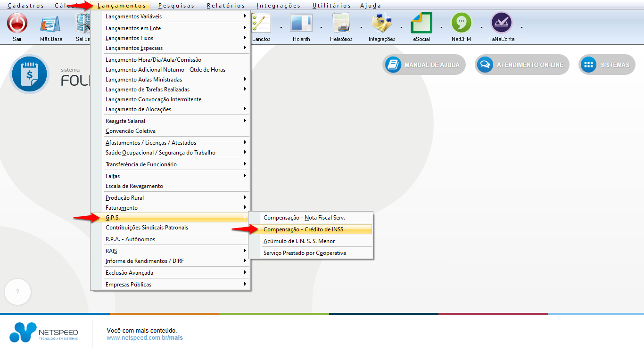This screenshot has height=351, width=644.
Task: Click the Sair power icon
Action: 17,23
